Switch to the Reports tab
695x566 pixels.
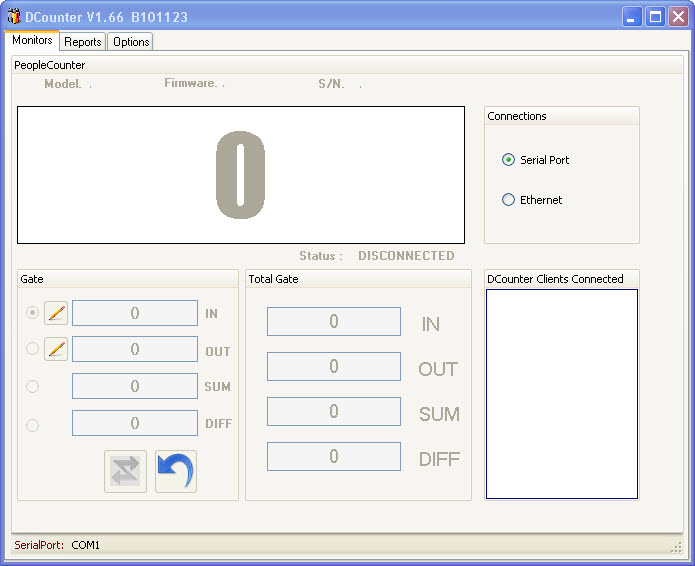tap(83, 42)
